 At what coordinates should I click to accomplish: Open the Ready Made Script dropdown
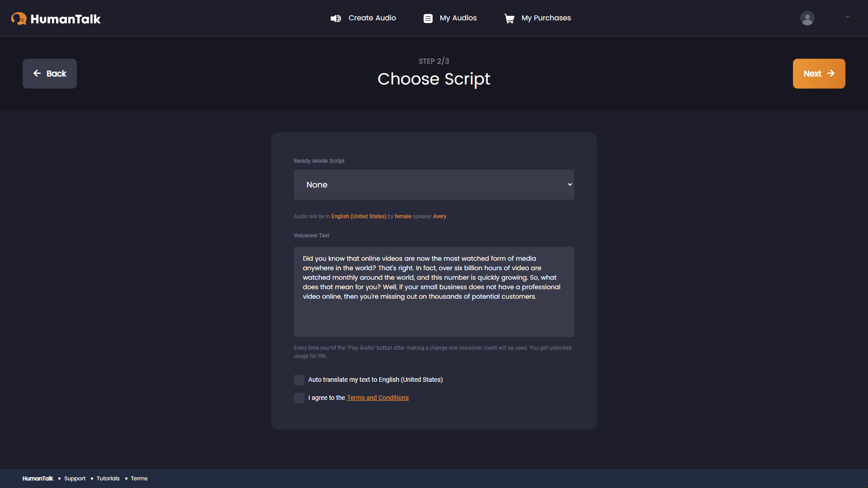coord(434,184)
